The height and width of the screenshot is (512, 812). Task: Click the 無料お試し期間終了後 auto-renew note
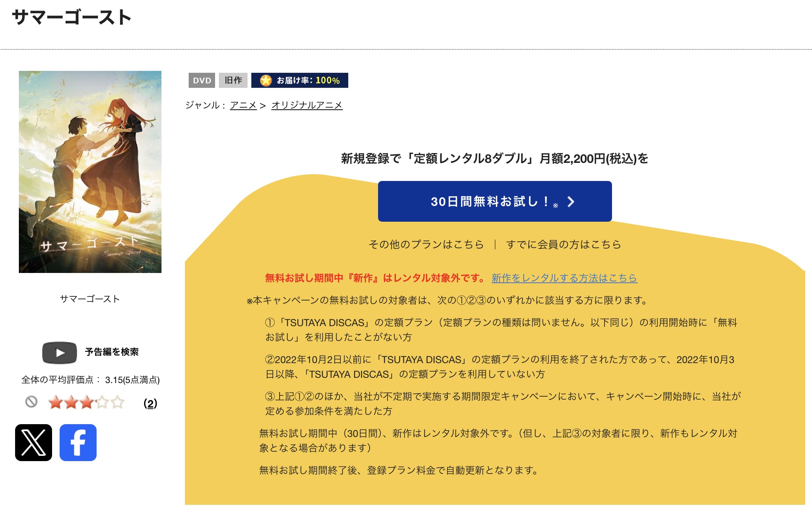(399, 470)
